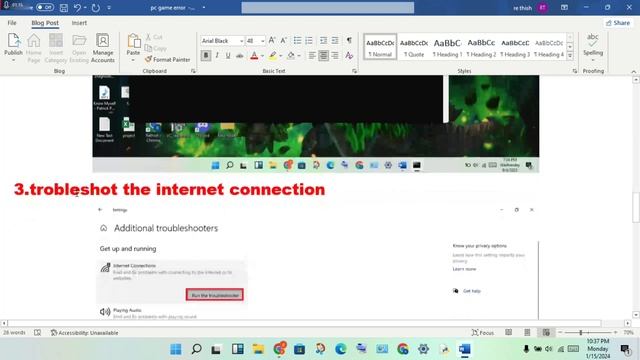Open the Ribbon Display Options icon

pos(564,7)
